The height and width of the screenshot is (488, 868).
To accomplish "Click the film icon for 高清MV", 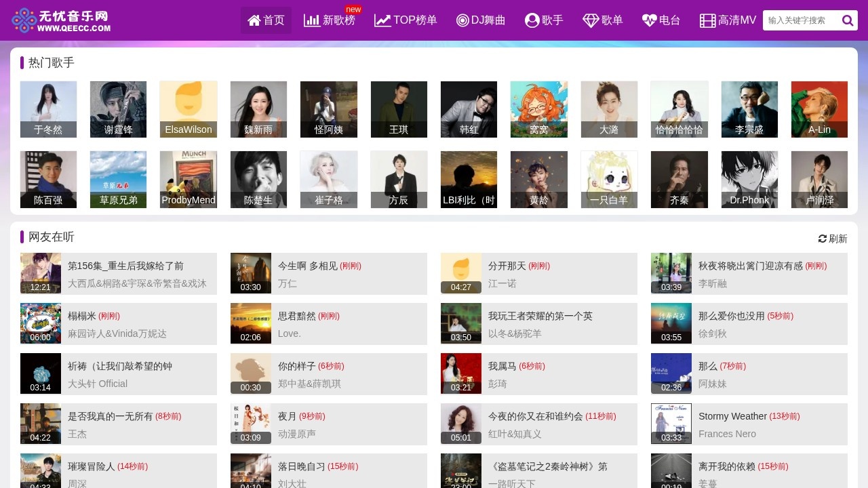I will (x=708, y=20).
